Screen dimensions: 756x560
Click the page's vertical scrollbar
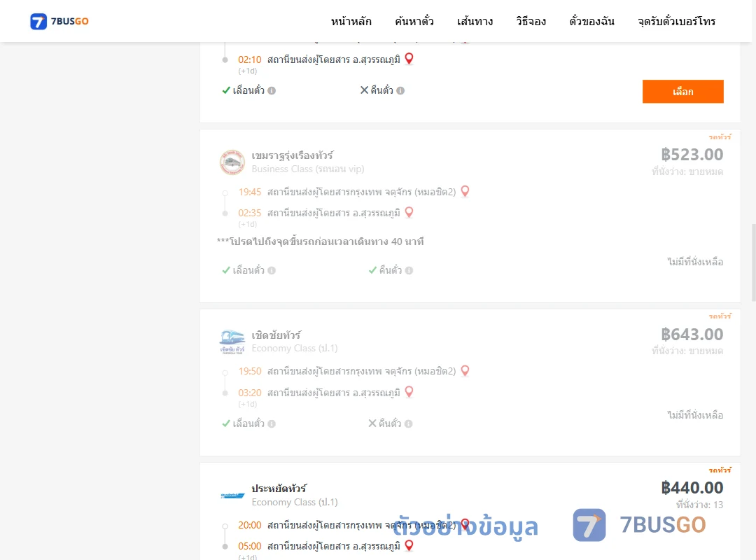753,262
